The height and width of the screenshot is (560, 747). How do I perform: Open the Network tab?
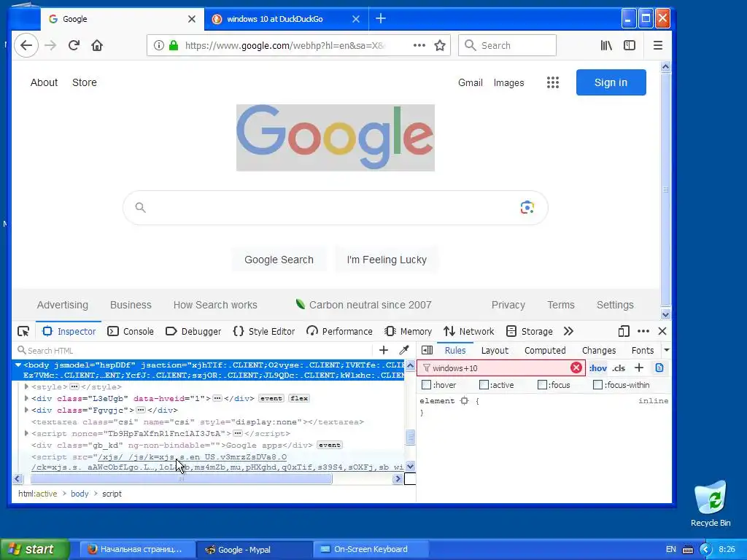pyautogui.click(x=469, y=331)
